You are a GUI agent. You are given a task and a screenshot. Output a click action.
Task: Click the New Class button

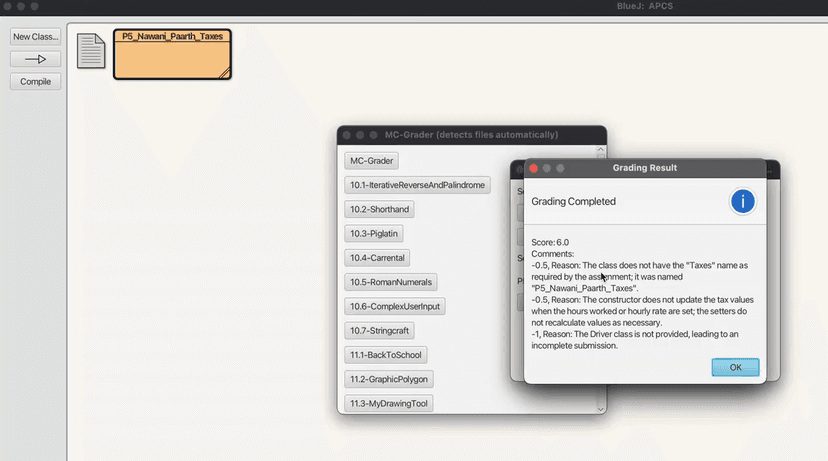tap(35, 37)
